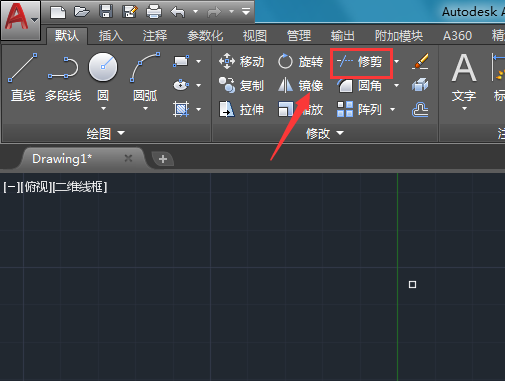The image size is (505, 381).
Task: Expand the 圆角 fillet dropdown arrow
Action: pos(397,86)
